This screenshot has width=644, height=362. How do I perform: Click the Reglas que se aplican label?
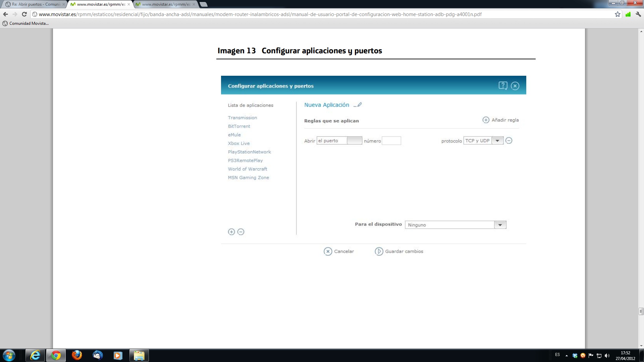pos(331,121)
